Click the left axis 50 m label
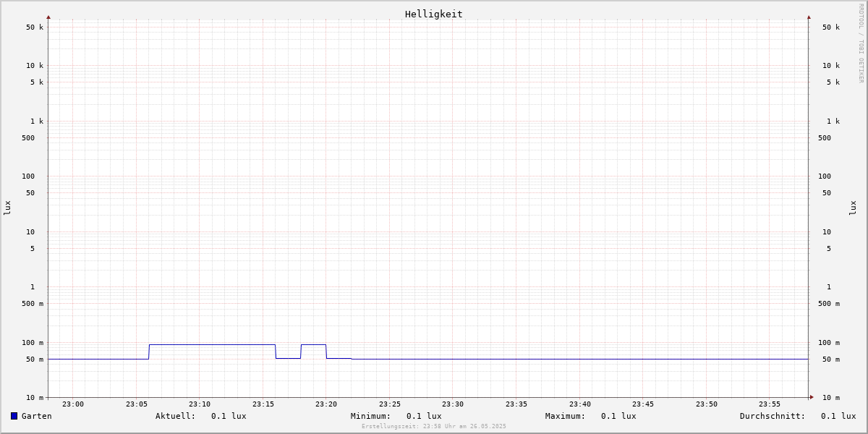The width and height of the screenshot is (868, 434). (x=35, y=359)
